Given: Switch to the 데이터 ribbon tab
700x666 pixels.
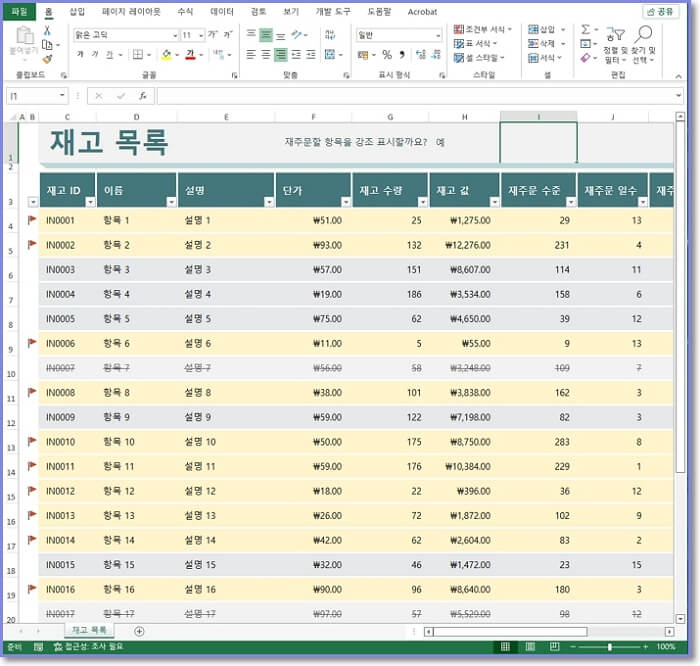Looking at the screenshot, I should [222, 12].
